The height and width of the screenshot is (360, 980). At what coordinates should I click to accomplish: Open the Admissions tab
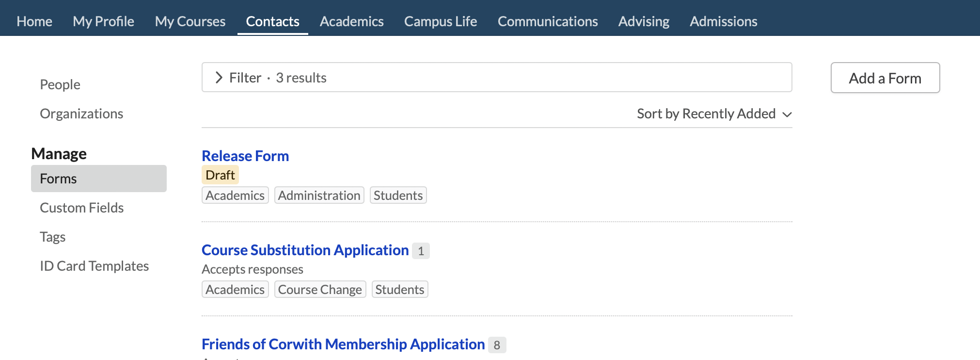tap(723, 21)
